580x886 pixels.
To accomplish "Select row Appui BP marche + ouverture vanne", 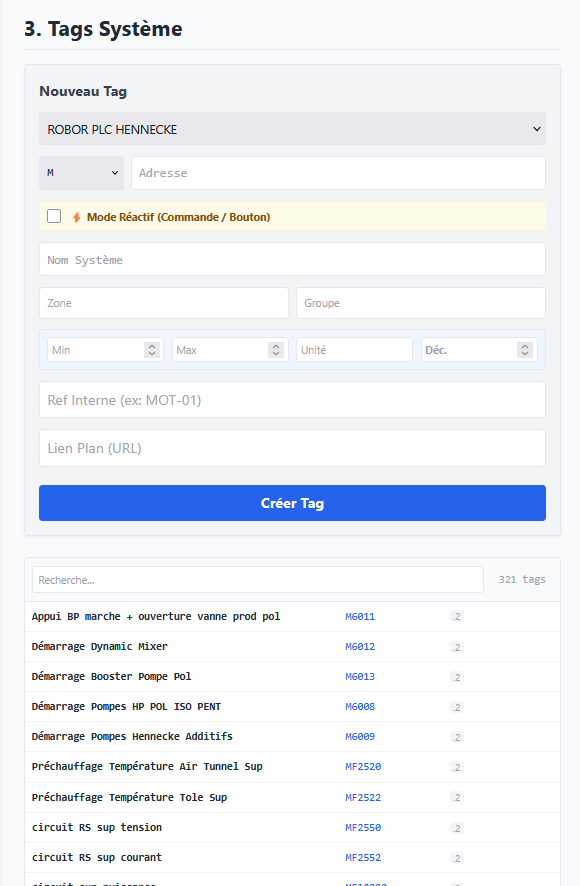I will (x=292, y=616).
